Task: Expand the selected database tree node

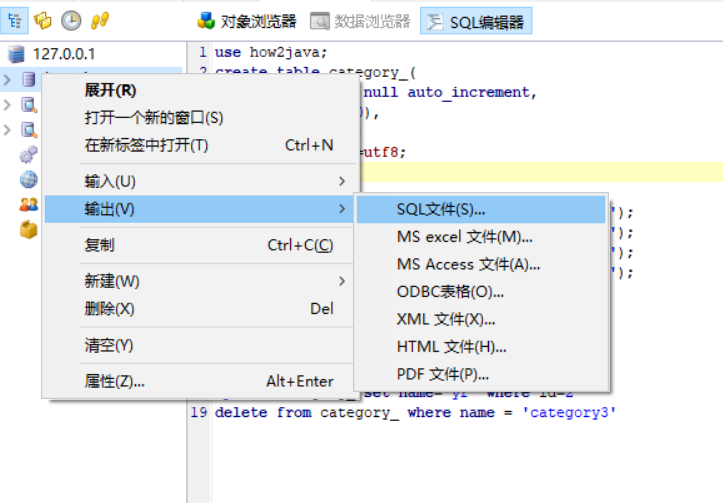Action: point(7,80)
